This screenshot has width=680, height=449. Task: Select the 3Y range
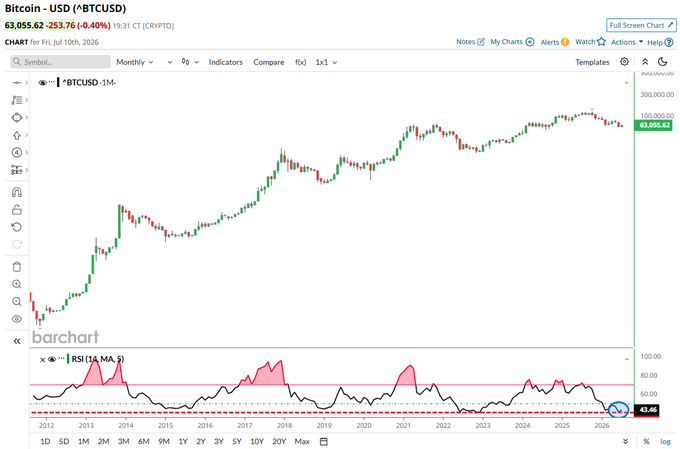pyautogui.click(x=219, y=441)
